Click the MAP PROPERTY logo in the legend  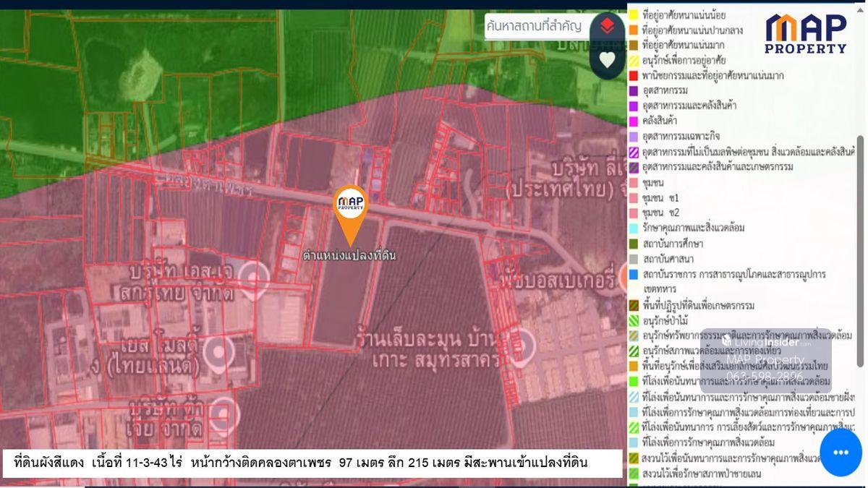point(806,33)
